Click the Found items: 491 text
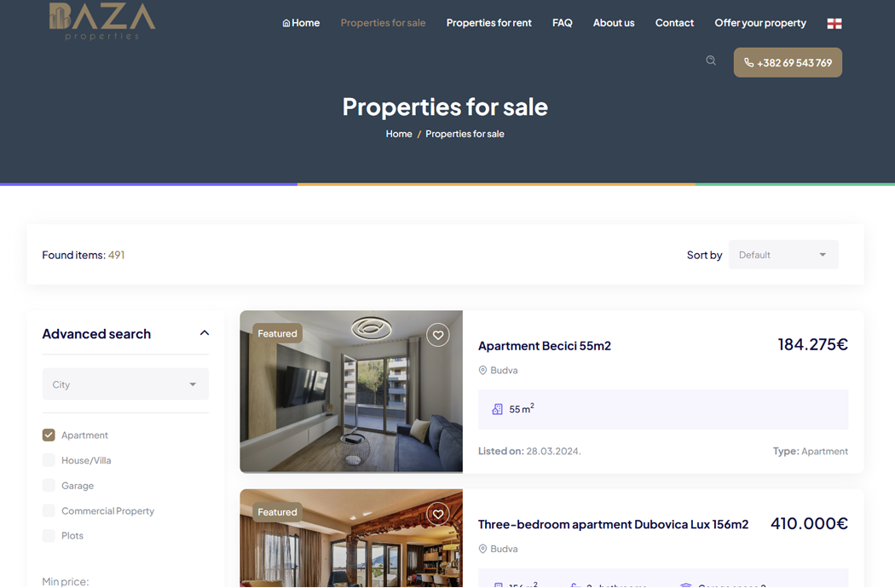The width and height of the screenshot is (895, 588). pos(84,255)
